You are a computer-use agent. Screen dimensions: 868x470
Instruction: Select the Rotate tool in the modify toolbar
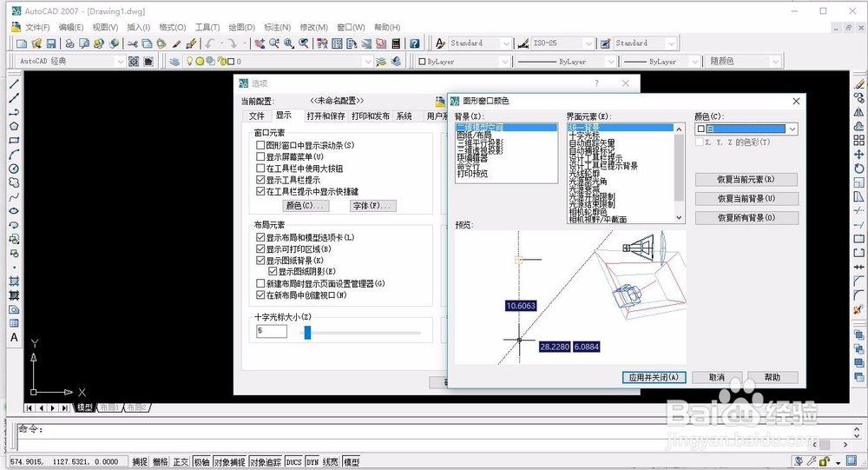coord(858,169)
